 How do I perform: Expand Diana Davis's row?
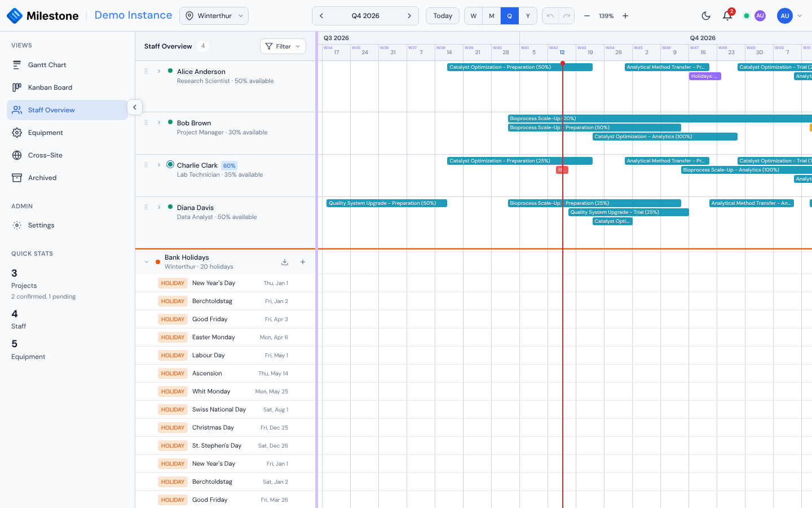coord(159,207)
